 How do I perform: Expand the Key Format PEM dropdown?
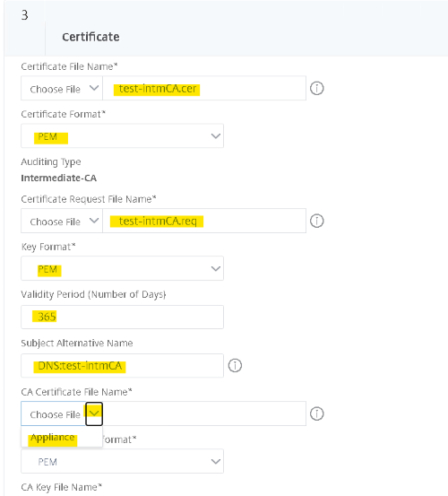(122, 268)
